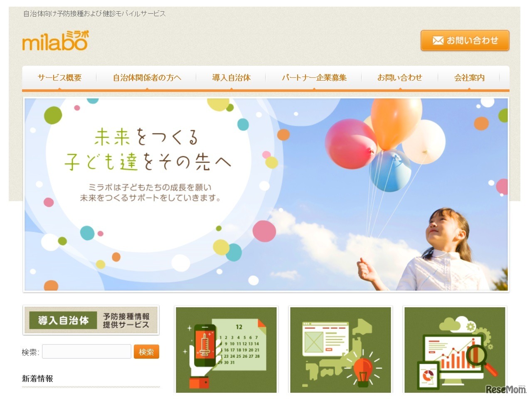Viewport: 532px width, 399px height.
Task: Focus the 検索 text input field
Action: (x=86, y=352)
